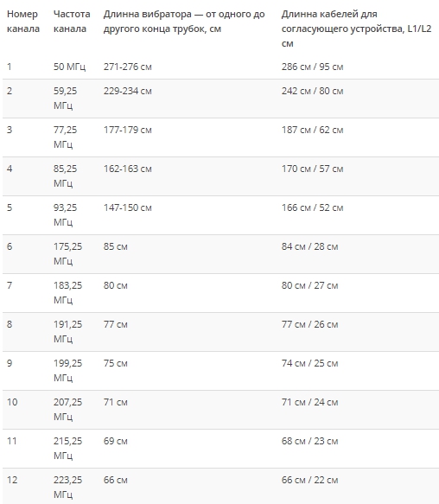Click the 75 см vibrator length cell
The height and width of the screenshot is (504, 439).
coord(116,363)
